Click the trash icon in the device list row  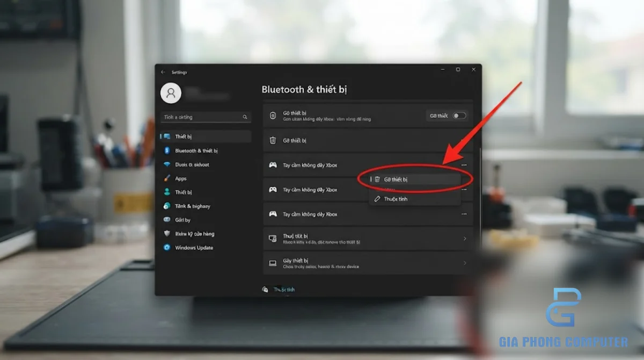(273, 140)
